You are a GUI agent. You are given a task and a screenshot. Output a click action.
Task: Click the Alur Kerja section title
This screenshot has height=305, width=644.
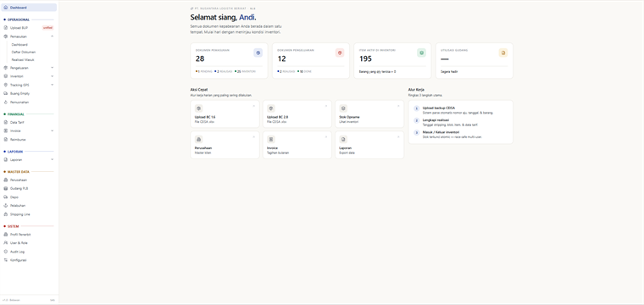416,90
